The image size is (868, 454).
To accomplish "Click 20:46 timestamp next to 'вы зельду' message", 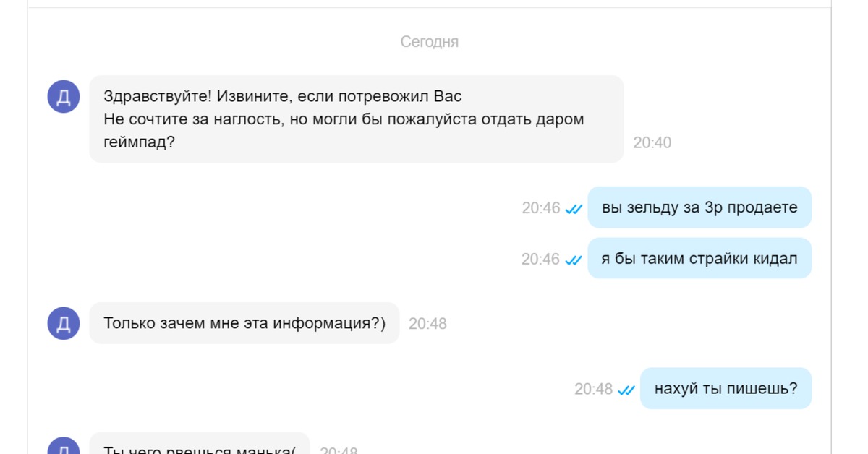I will click(541, 208).
